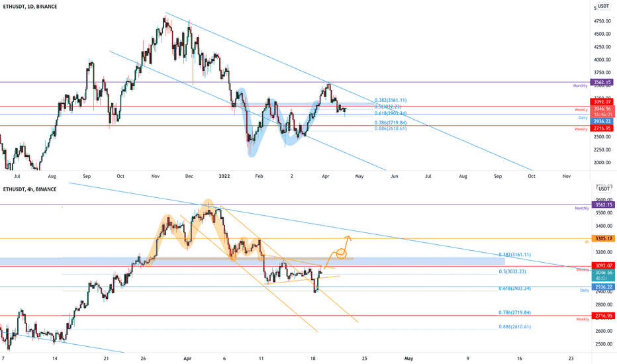
Task: Click the 0.382(3161.11) Fibonacci label on 1D chart
Action: pyautogui.click(x=391, y=101)
